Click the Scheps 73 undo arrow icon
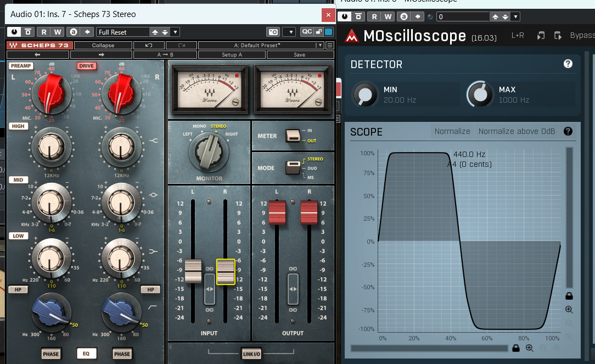The image size is (595, 364). click(x=149, y=45)
